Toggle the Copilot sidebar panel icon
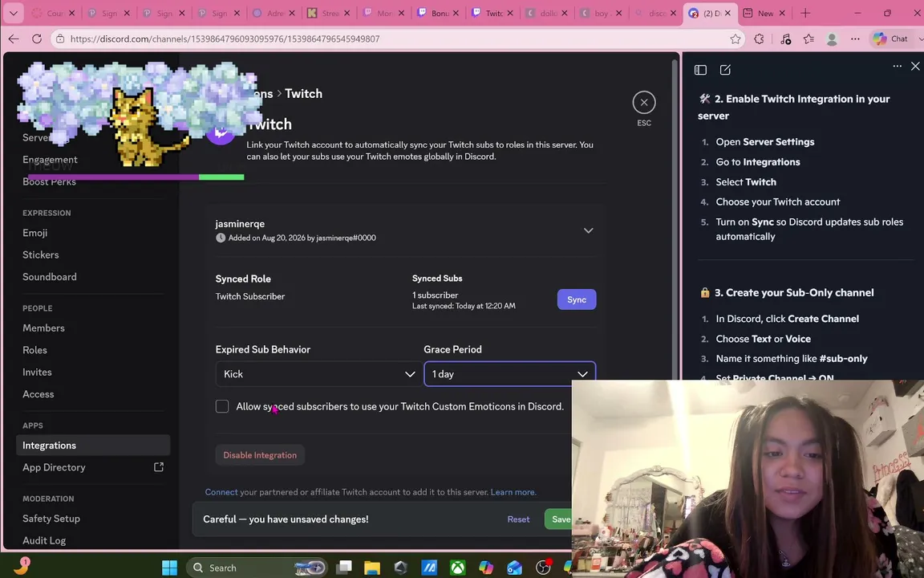This screenshot has height=578, width=924. click(x=700, y=70)
